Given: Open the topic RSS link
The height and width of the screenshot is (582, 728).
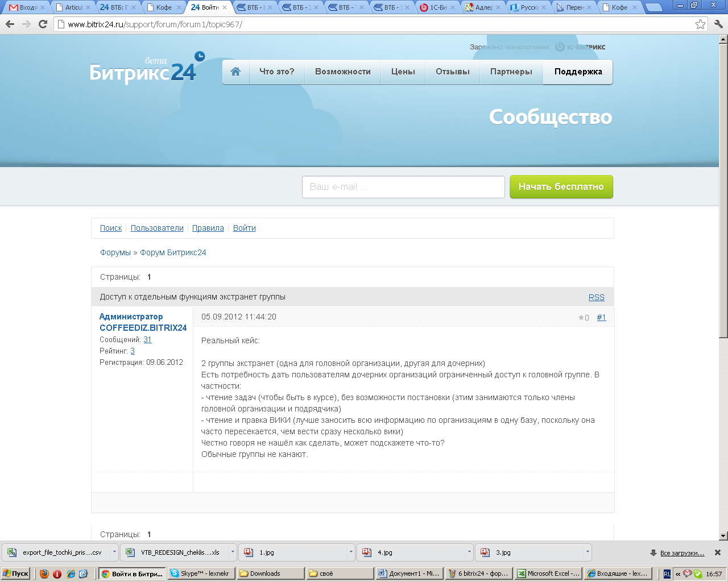Looking at the screenshot, I should pos(597,297).
